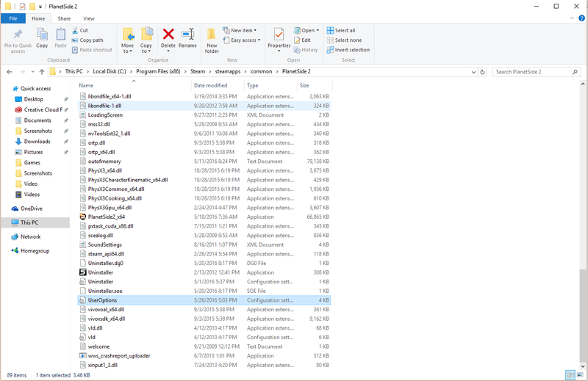Sort files by the Name column header

(134, 85)
